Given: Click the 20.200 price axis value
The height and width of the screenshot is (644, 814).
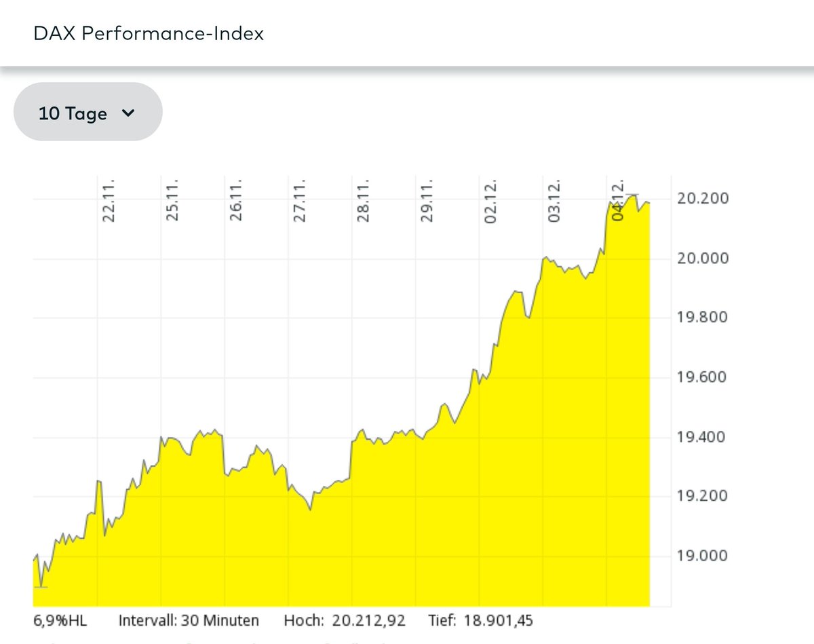Looking at the screenshot, I should 704,198.
